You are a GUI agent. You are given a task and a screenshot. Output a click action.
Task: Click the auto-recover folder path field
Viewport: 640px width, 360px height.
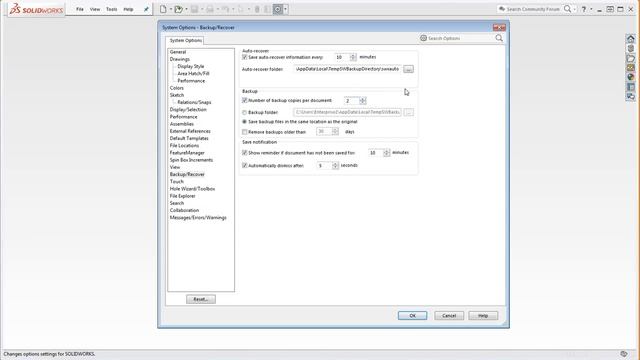click(347, 69)
